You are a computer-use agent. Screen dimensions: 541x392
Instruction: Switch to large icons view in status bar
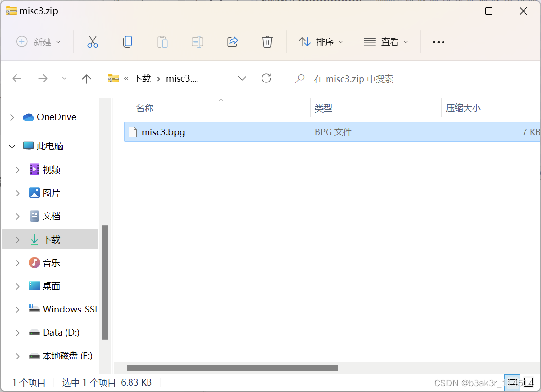(529, 383)
